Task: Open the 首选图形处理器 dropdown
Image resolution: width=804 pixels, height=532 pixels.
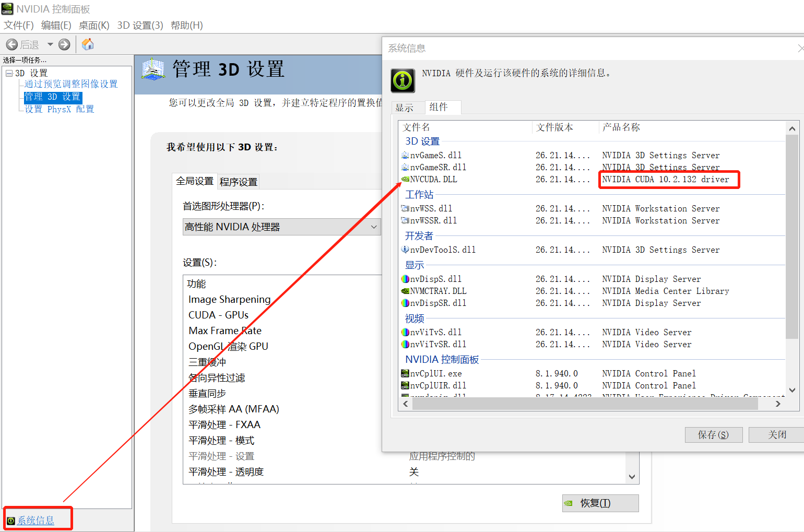Action: [x=374, y=227]
